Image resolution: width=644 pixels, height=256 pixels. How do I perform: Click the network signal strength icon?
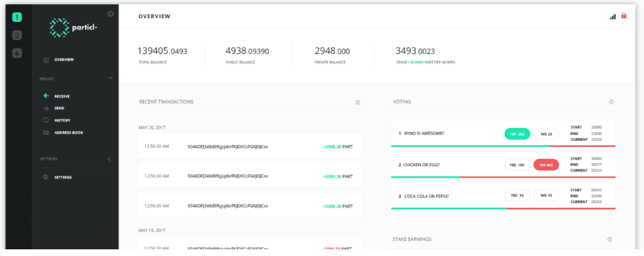coord(612,16)
